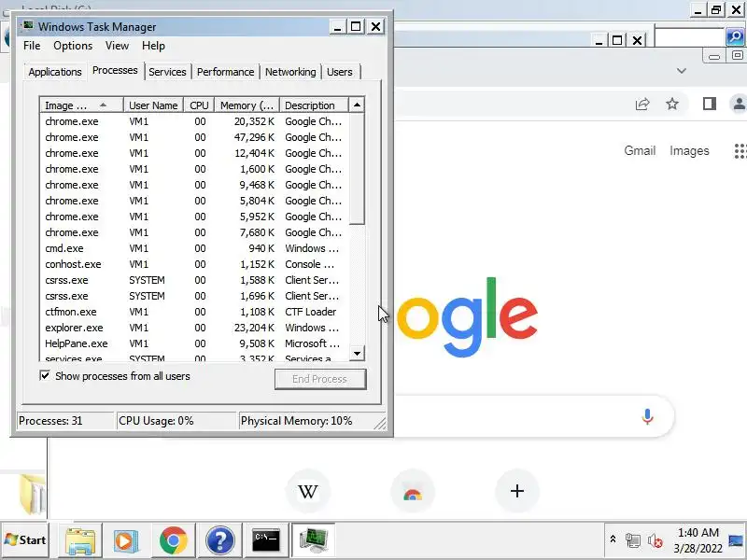Click the Task Manager resize grip in the status bar
The height and width of the screenshot is (560, 747).
point(380,423)
